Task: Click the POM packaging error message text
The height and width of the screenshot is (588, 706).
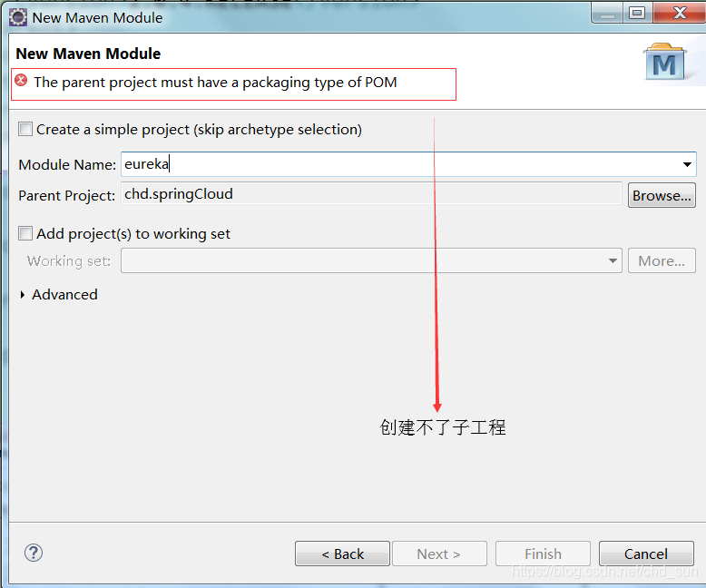Action: [x=215, y=83]
